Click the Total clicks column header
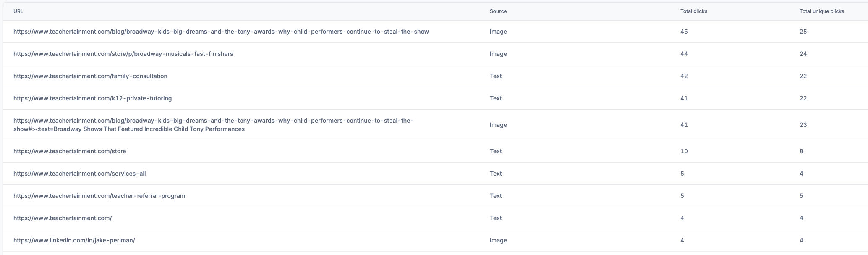Image resolution: width=868 pixels, height=255 pixels. (694, 11)
